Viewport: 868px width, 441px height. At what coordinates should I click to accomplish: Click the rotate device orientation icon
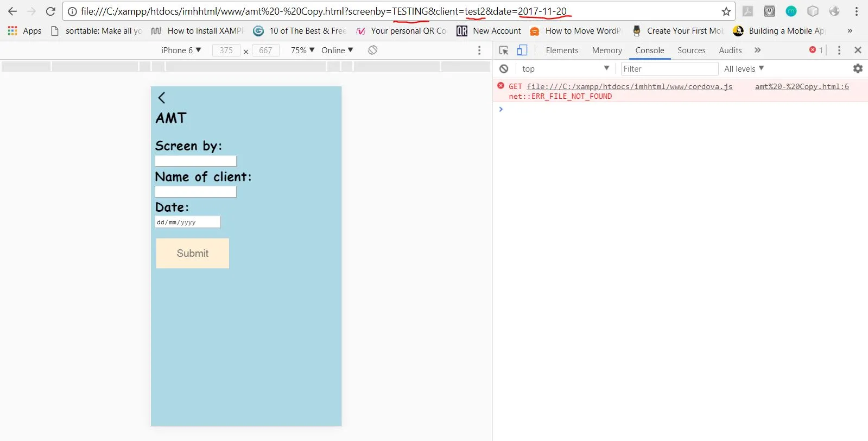(x=372, y=50)
